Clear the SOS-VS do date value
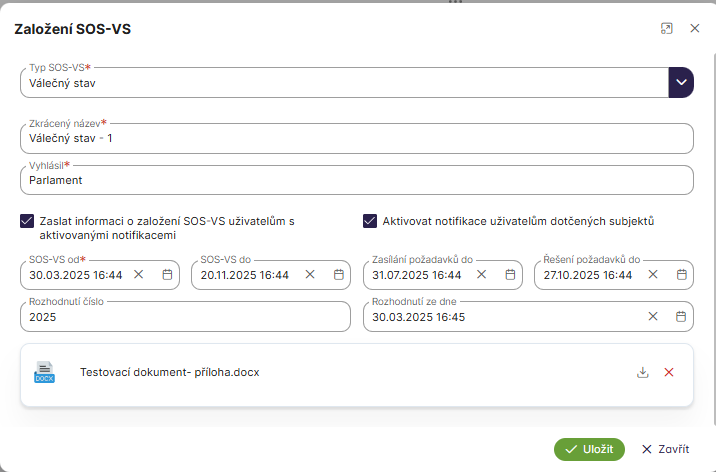 [x=310, y=274]
